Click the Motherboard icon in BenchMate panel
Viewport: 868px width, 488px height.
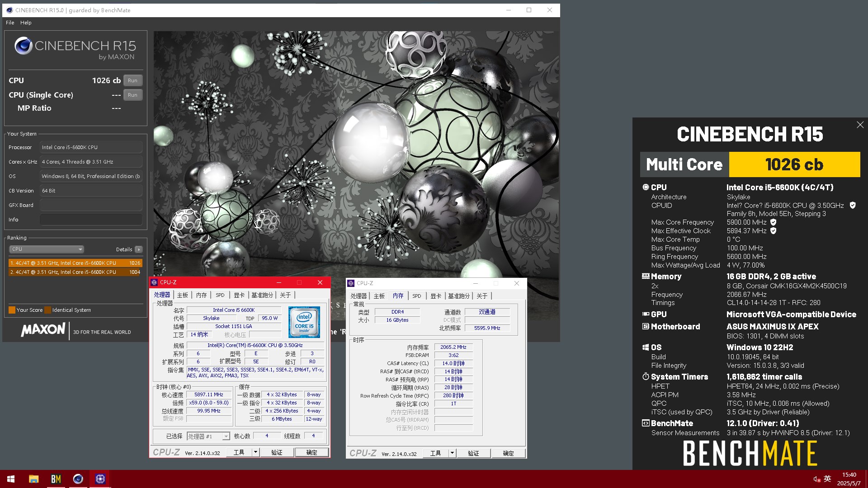click(646, 326)
